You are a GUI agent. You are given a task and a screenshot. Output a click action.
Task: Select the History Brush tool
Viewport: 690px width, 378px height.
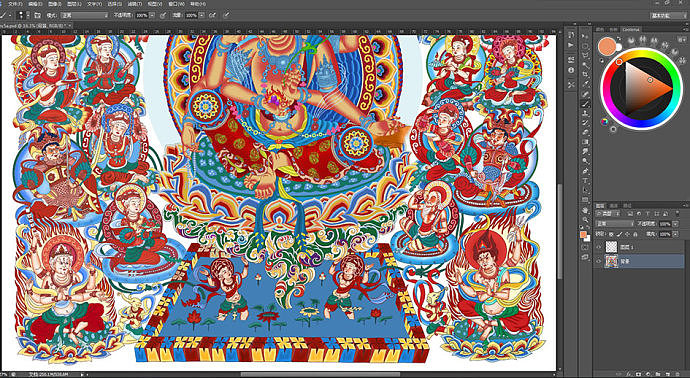tap(585, 123)
